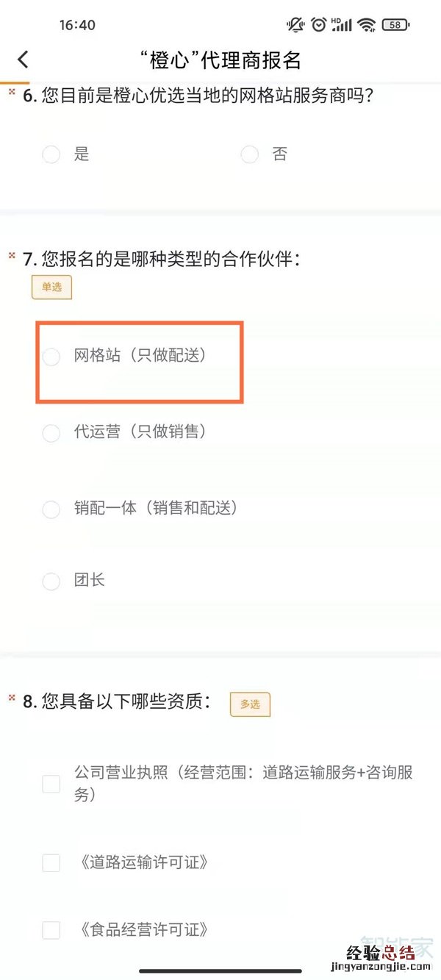This screenshot has height=980, width=441.
Task: Tap the back arrow icon
Action: 24,60
